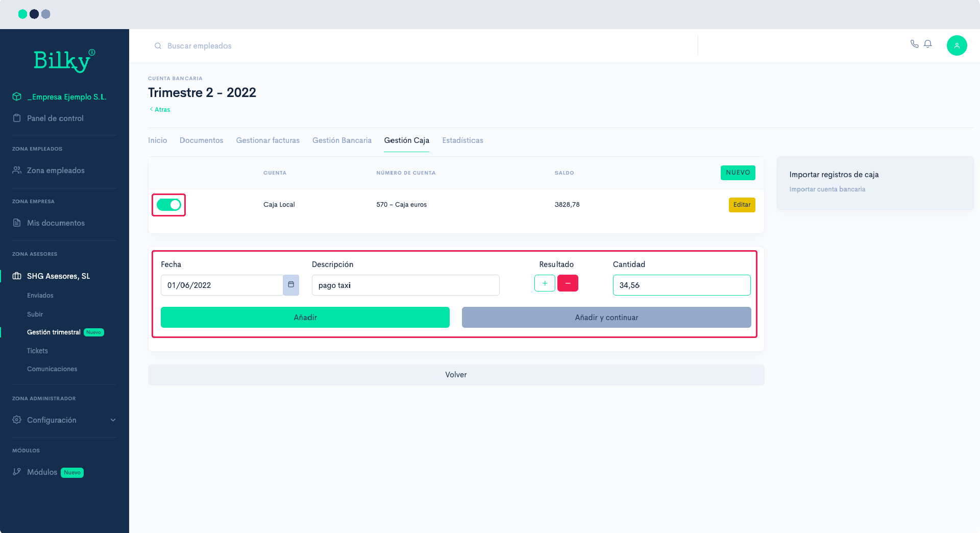
Task: Click the NUEVO button
Action: pyautogui.click(x=738, y=173)
